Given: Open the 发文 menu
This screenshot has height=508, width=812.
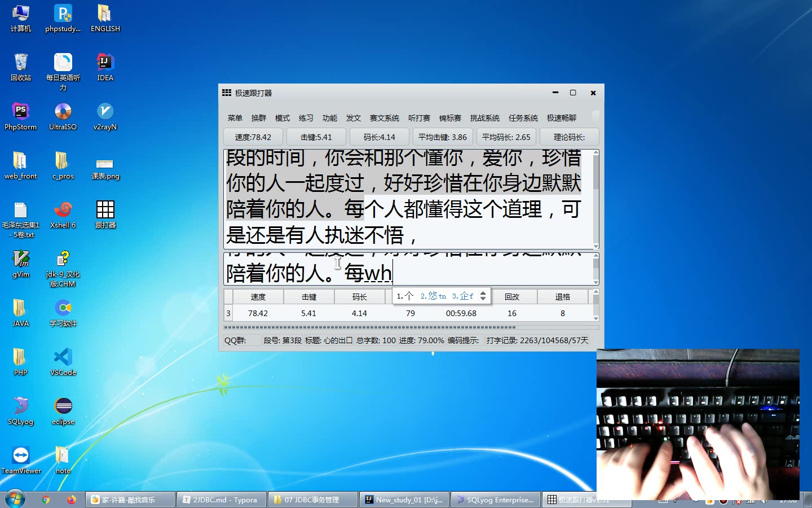Looking at the screenshot, I should 354,118.
